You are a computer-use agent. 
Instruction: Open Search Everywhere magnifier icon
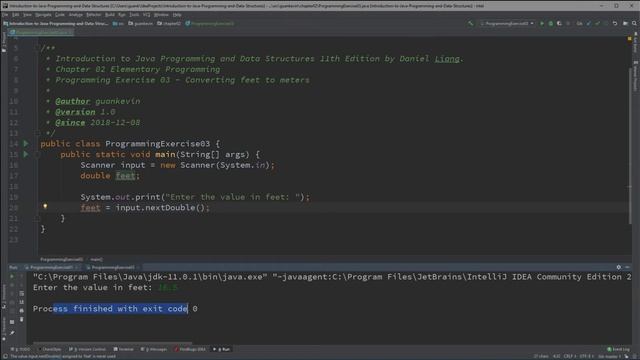(x=634, y=24)
